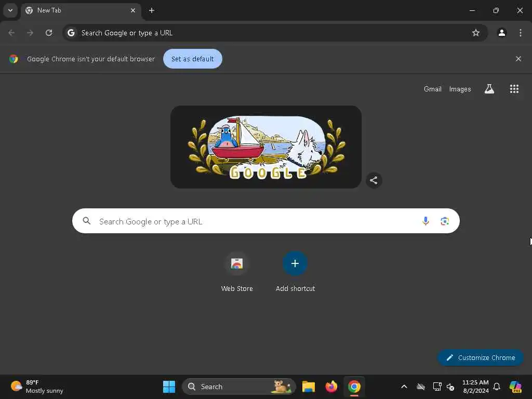Click the Google Doodle image
Viewport: 532px width, 399px height.
(x=266, y=147)
